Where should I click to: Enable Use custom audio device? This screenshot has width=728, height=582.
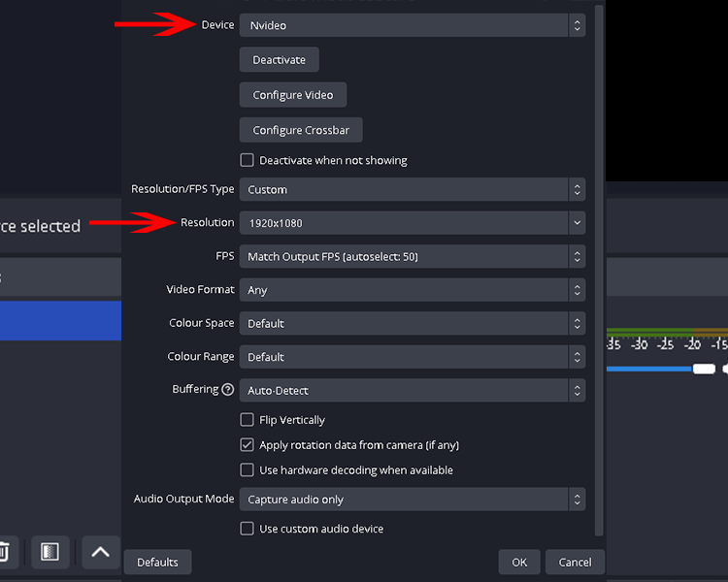pyautogui.click(x=247, y=529)
